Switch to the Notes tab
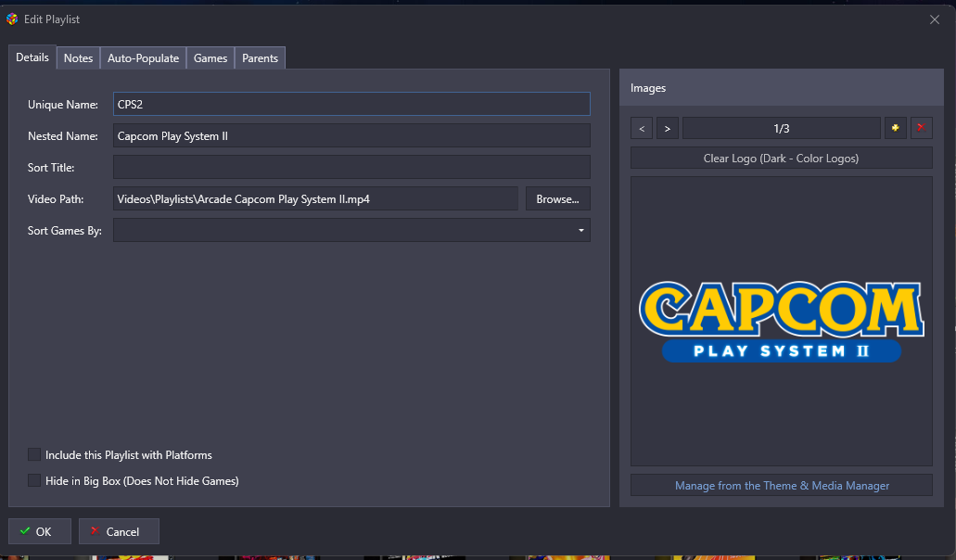This screenshot has height=560, width=956. pyautogui.click(x=78, y=58)
